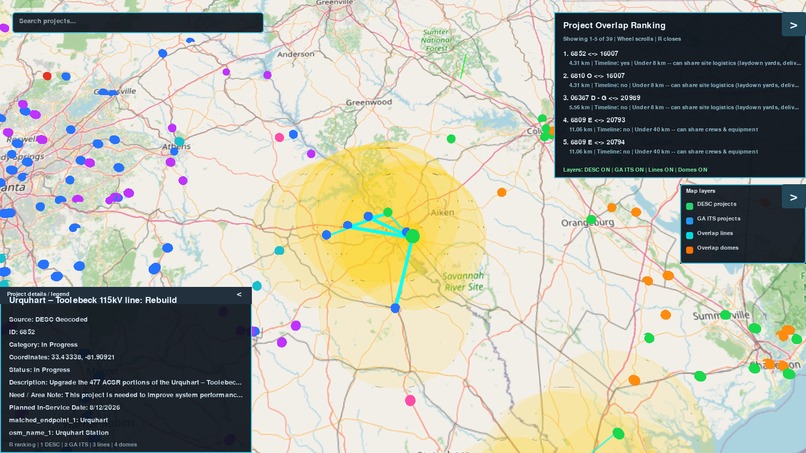Click the 'Source: DESC Geocoded' line
The image size is (806, 453).
click(x=48, y=319)
